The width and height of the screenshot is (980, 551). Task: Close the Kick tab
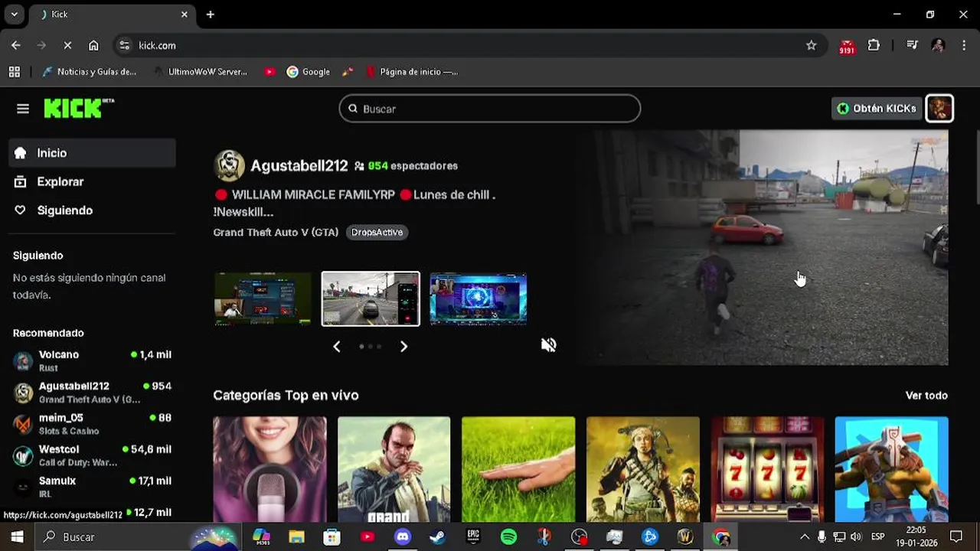point(185,15)
